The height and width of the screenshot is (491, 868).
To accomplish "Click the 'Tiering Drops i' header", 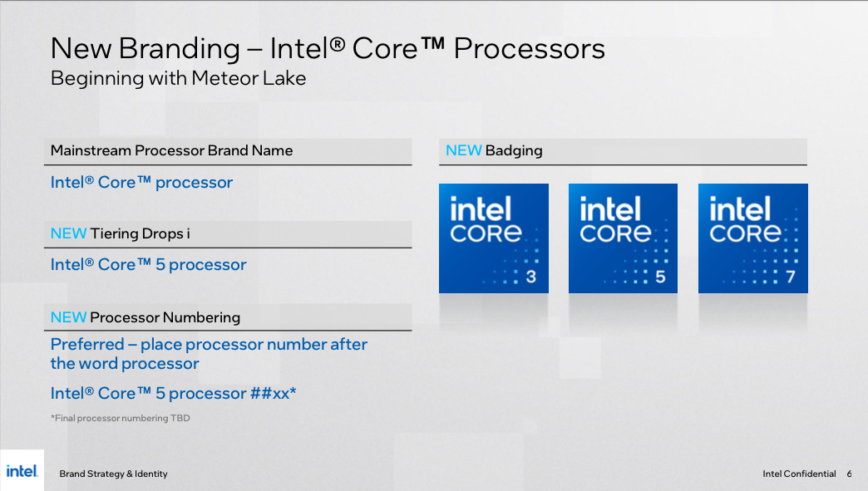I will [121, 233].
